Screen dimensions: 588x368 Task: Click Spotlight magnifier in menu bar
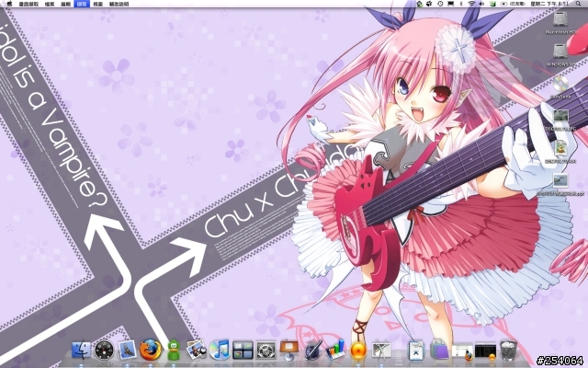click(x=579, y=4)
